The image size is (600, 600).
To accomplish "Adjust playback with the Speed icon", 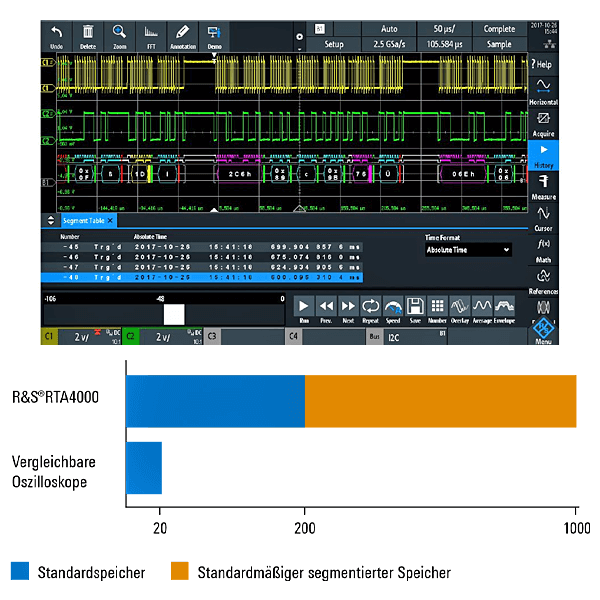I will [393, 306].
